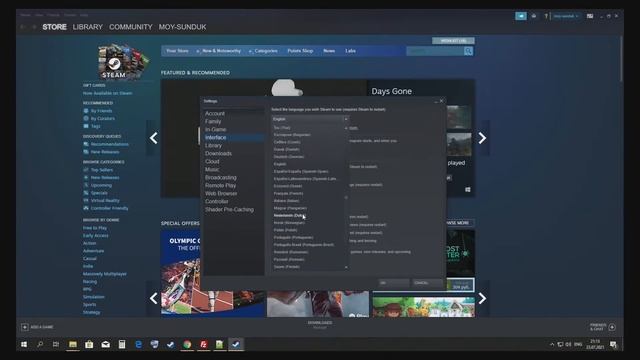Click the language list scroll-up arrow
The width and height of the screenshot is (640, 360).
click(x=346, y=128)
